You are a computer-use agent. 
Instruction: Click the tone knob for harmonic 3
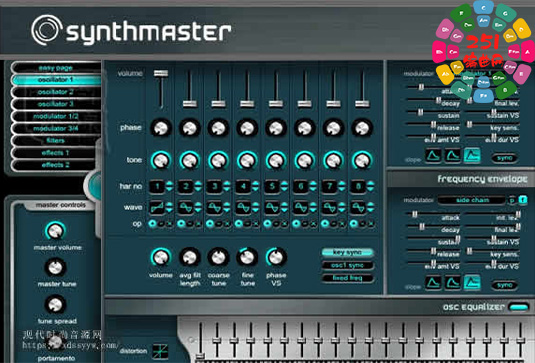click(x=218, y=160)
